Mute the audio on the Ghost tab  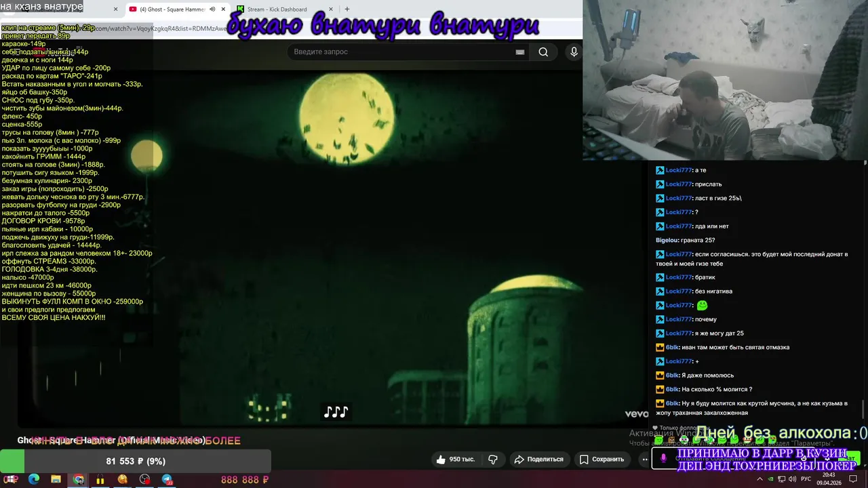(212, 9)
